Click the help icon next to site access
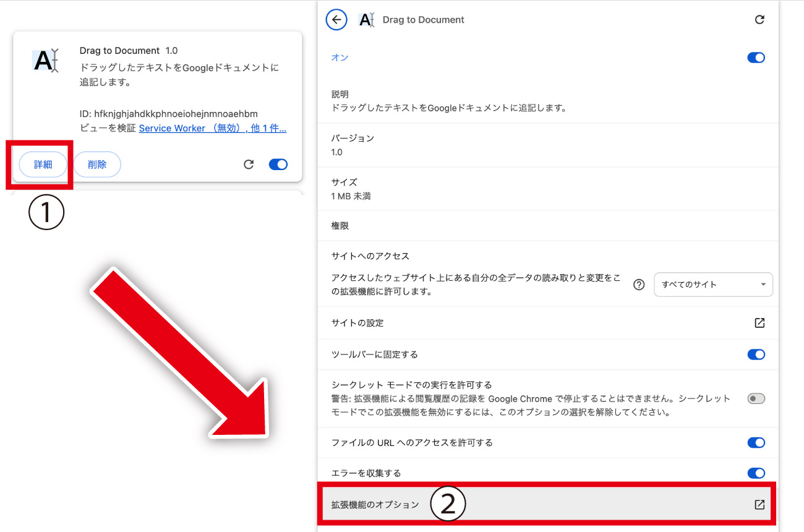 pyautogui.click(x=639, y=285)
